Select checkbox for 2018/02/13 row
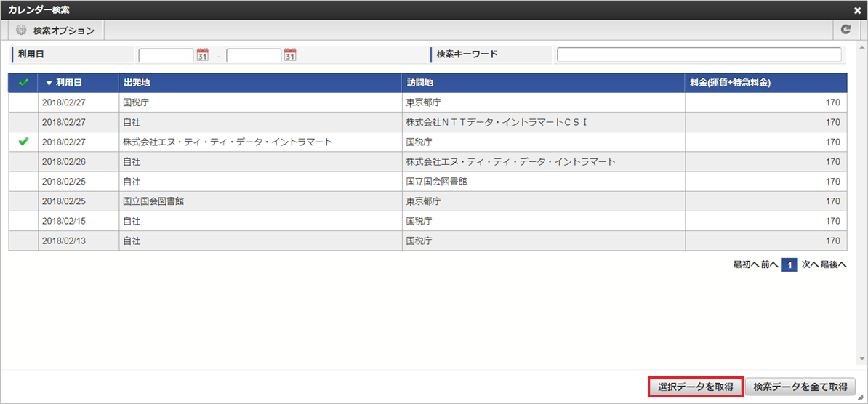Screen dimensions: 868x404 click(23, 241)
